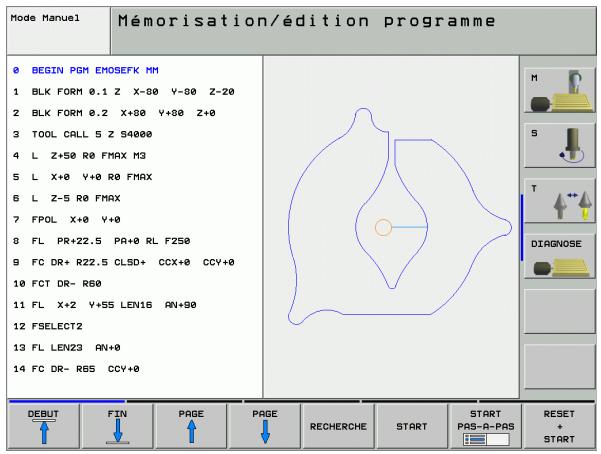This screenshot has width=601, height=454.
Task: Click the S spindle softkey icon
Action: 559,146
